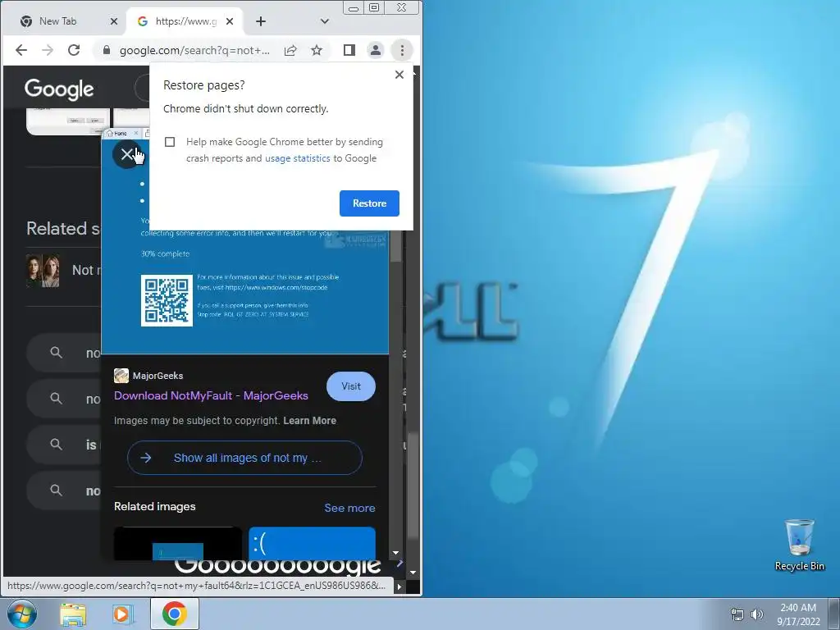This screenshot has width=840, height=630.
Task: Open Chrome's three-dot menu
Action: click(x=402, y=50)
